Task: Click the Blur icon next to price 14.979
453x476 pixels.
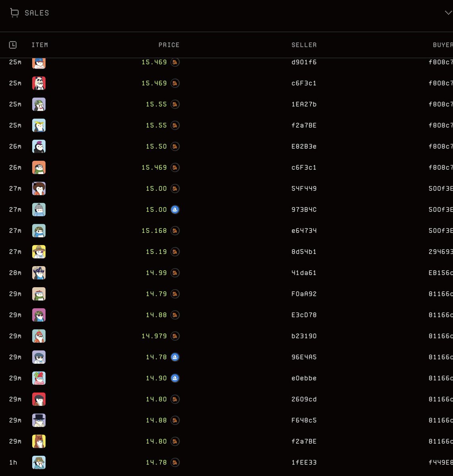Action: (175, 336)
